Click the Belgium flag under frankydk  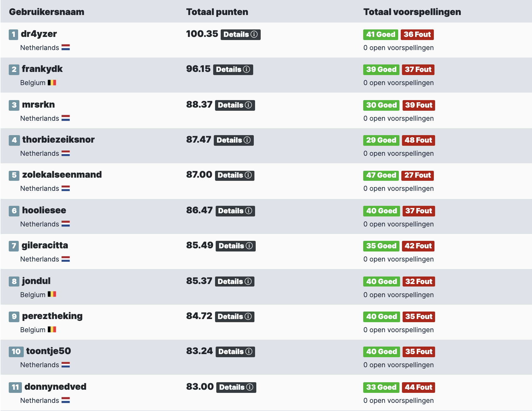pyautogui.click(x=52, y=83)
